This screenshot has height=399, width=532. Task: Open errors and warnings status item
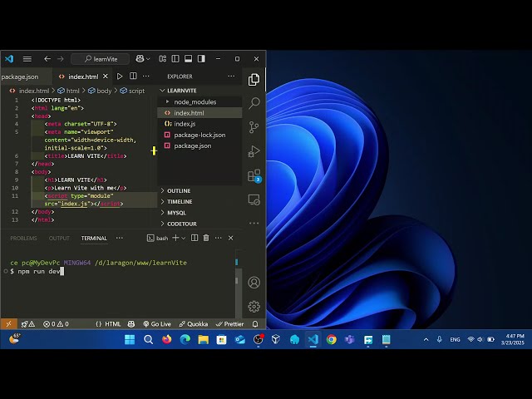click(x=56, y=324)
